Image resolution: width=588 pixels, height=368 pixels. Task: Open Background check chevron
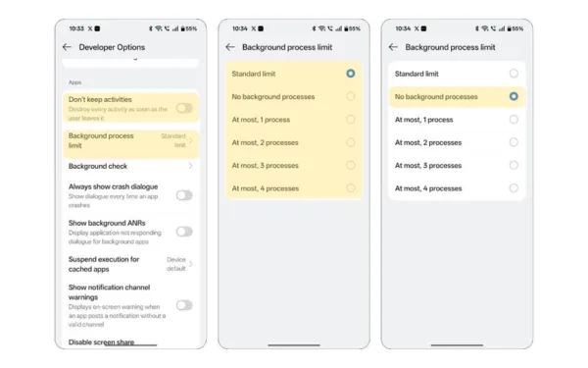190,166
